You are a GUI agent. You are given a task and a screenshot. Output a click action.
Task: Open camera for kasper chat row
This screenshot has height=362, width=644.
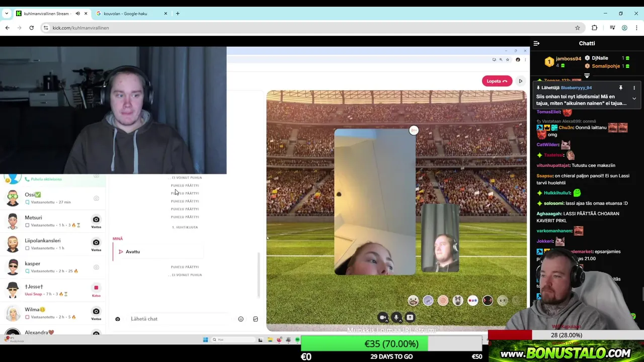click(x=96, y=267)
